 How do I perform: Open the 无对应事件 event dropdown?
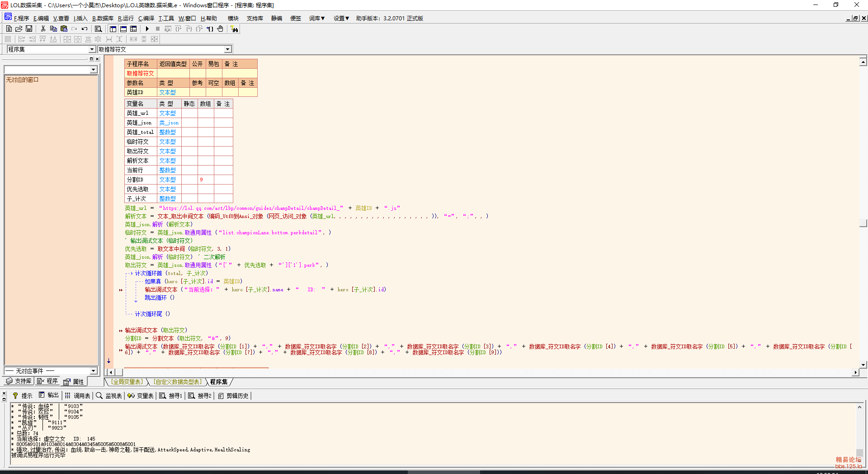click(x=94, y=371)
